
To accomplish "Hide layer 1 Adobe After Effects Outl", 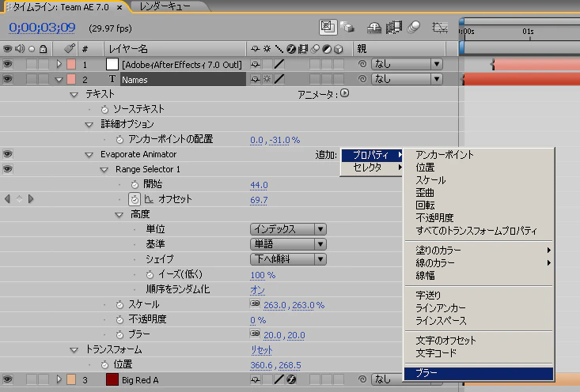I will (x=7, y=64).
